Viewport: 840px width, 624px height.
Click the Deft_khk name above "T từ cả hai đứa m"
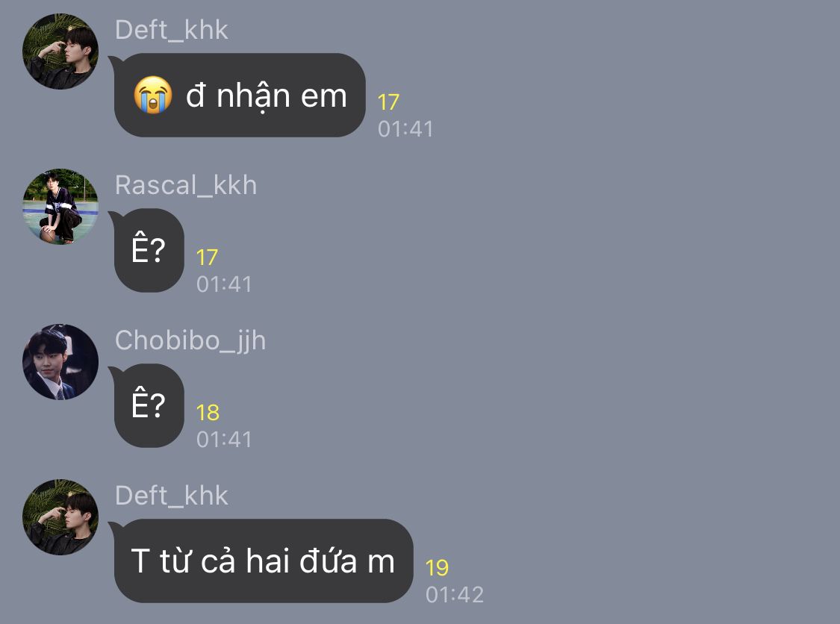[172, 496]
